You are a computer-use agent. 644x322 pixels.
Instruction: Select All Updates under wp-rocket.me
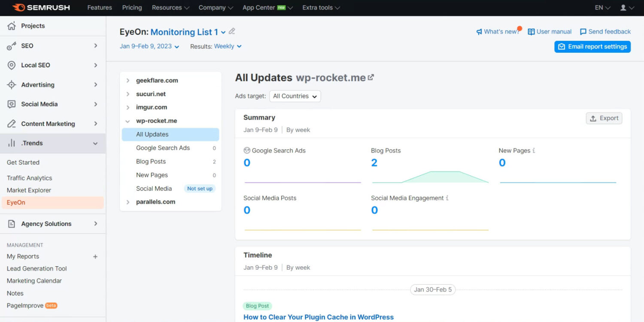[170, 135]
